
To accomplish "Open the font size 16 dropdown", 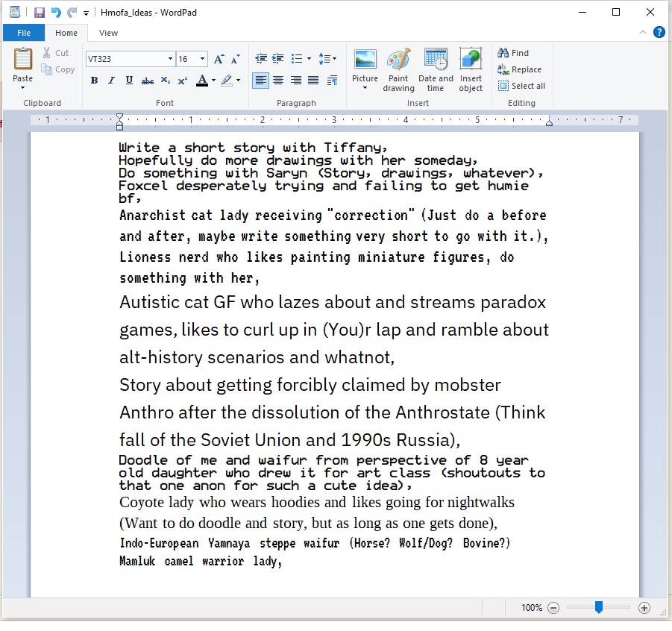I will tap(202, 59).
